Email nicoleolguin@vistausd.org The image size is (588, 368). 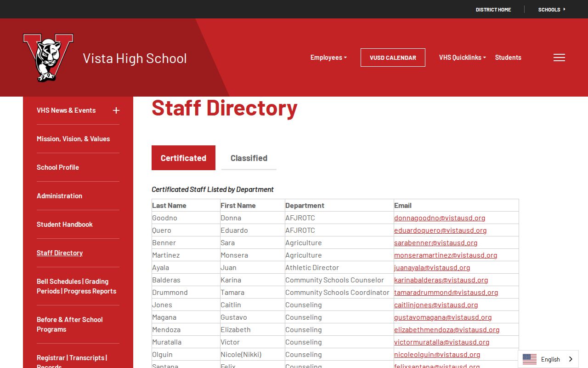(x=437, y=355)
